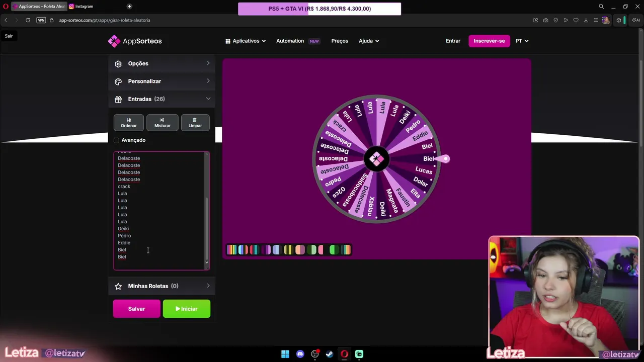Image resolution: width=644 pixels, height=362 pixels.
Task: Enable the Avançado checkbox
Action: (x=117, y=140)
